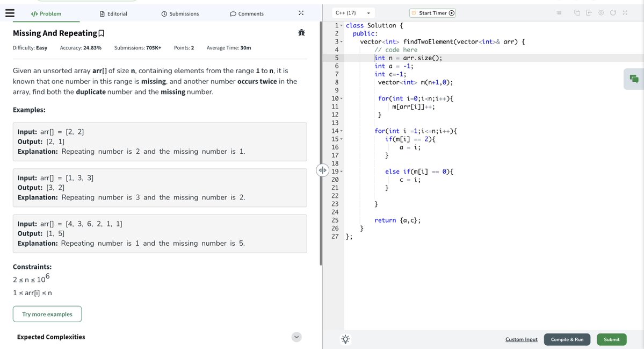Go to the Comments tab
The height and width of the screenshot is (349, 644).
coord(247,13)
